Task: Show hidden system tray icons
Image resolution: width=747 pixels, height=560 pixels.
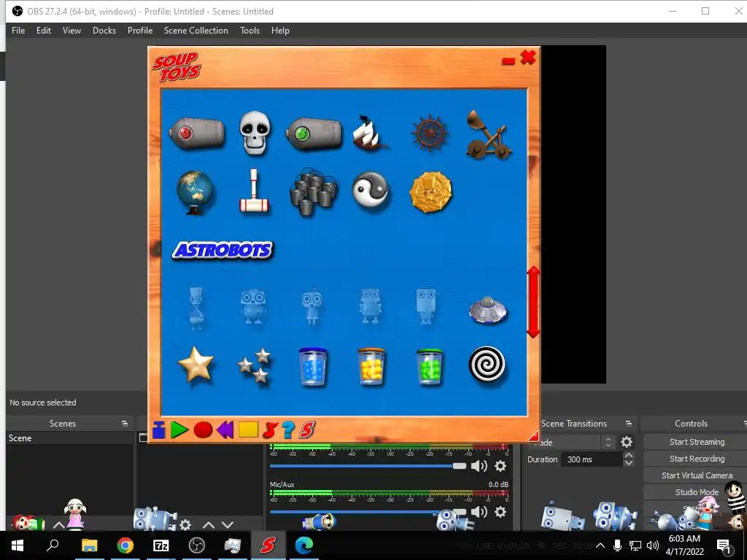Action: pos(600,545)
